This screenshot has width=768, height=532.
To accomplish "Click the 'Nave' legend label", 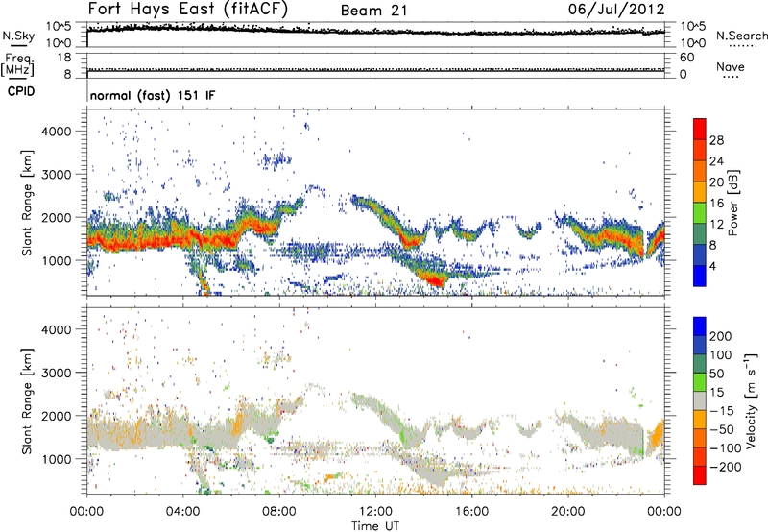I will click(731, 67).
